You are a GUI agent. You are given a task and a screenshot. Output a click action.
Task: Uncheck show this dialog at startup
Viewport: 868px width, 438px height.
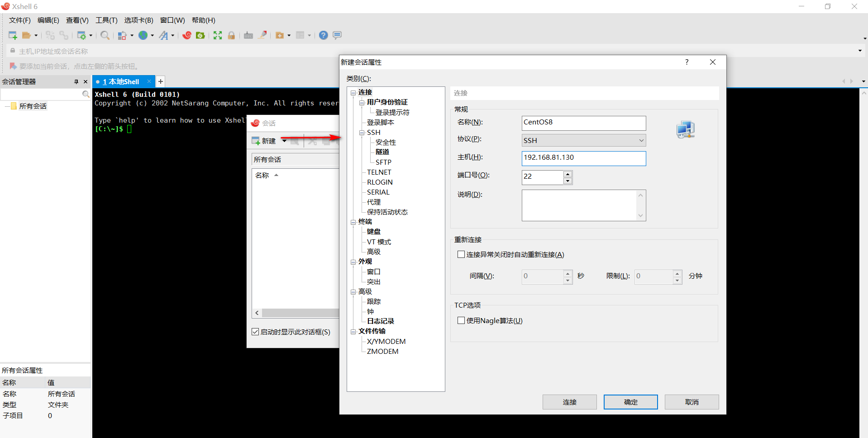(255, 332)
